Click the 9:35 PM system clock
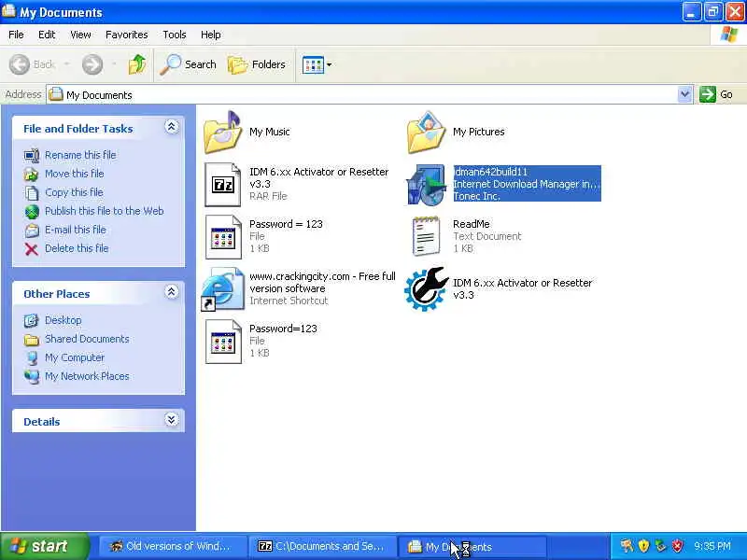747x560 pixels. coord(712,546)
